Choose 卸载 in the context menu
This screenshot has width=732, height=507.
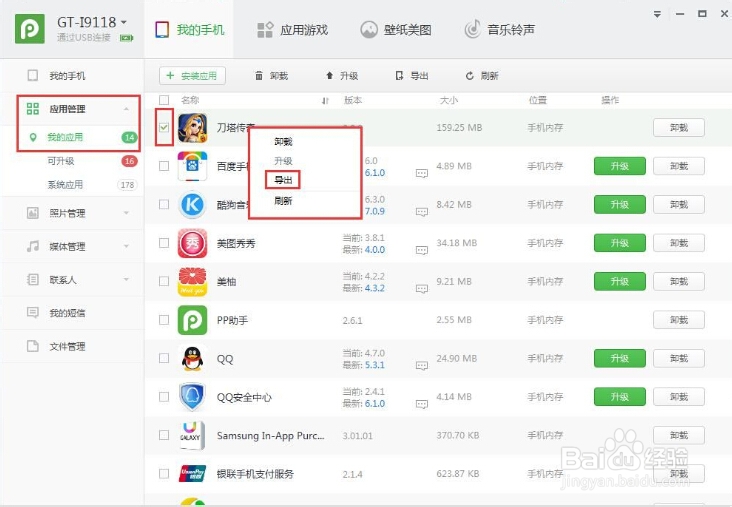tap(283, 141)
